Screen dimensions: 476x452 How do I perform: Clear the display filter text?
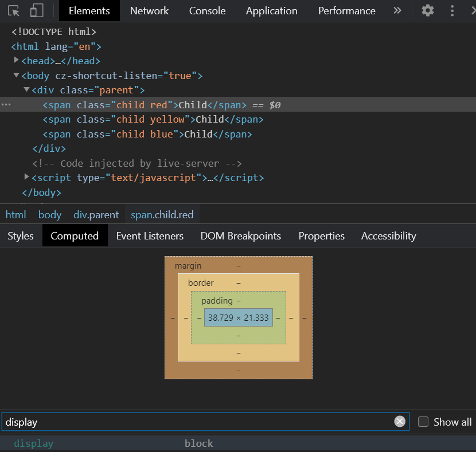pyautogui.click(x=400, y=422)
